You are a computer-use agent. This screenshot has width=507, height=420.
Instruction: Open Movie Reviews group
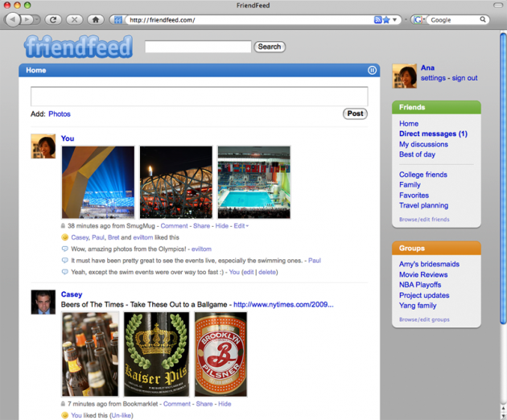(423, 274)
